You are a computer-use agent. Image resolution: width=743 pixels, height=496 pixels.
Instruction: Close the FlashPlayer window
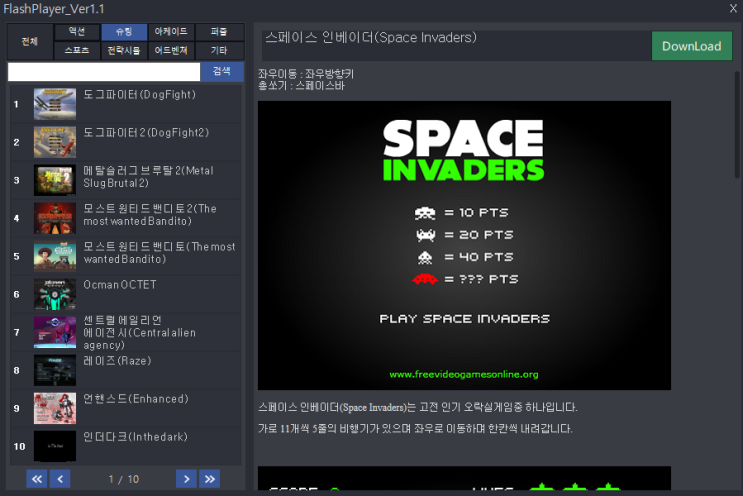pyautogui.click(x=733, y=8)
